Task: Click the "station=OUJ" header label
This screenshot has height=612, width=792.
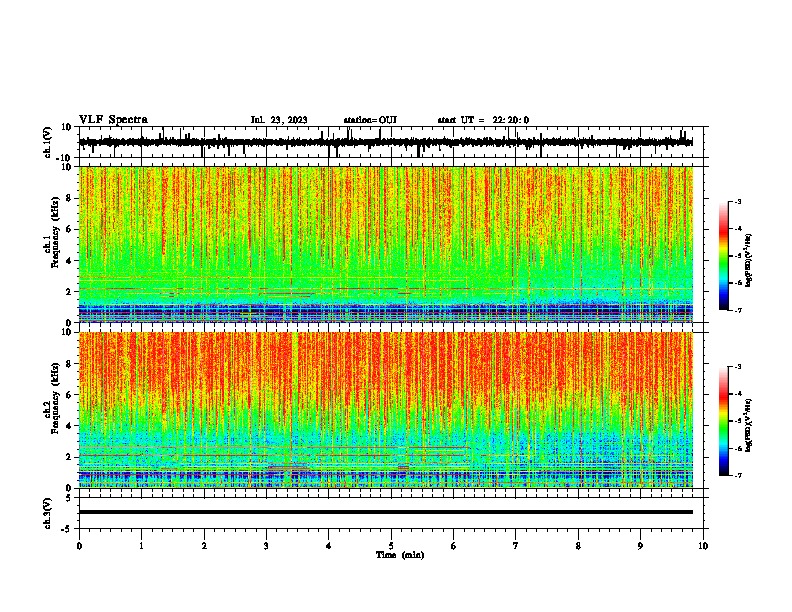Action: (370, 120)
